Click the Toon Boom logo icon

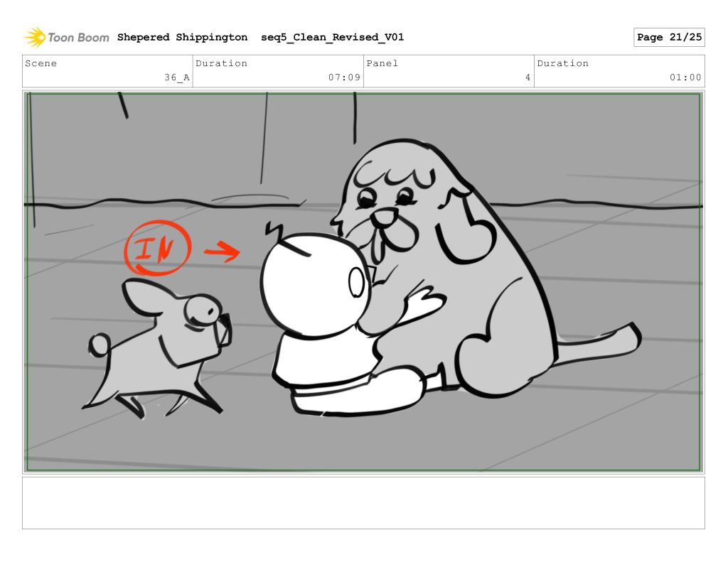[x=35, y=37]
